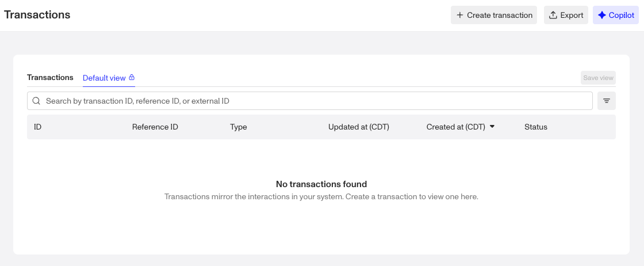Click the Type column header
Screen dimensions: 644x266
(238, 127)
